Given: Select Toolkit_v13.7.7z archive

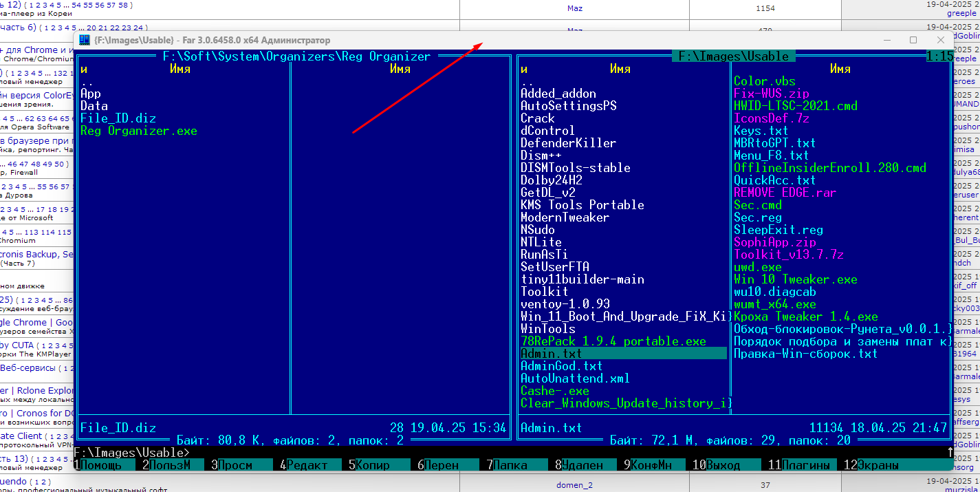Looking at the screenshot, I should (788, 255).
